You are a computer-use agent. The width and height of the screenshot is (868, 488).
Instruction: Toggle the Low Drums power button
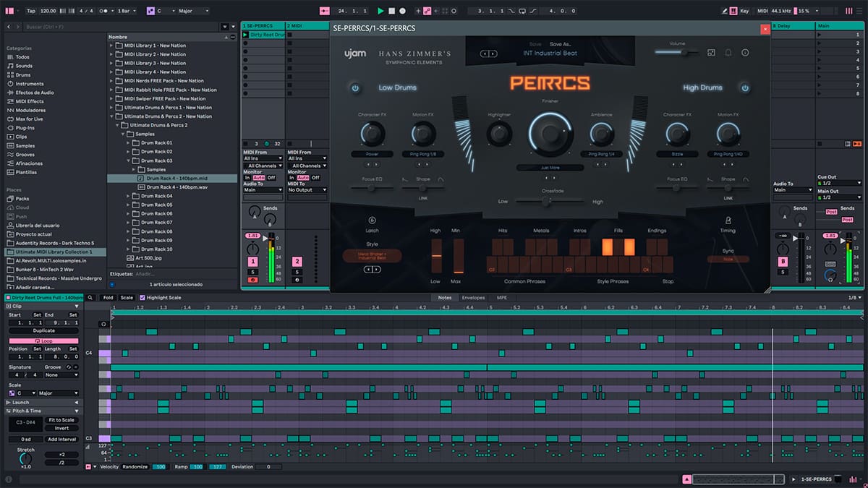(355, 87)
